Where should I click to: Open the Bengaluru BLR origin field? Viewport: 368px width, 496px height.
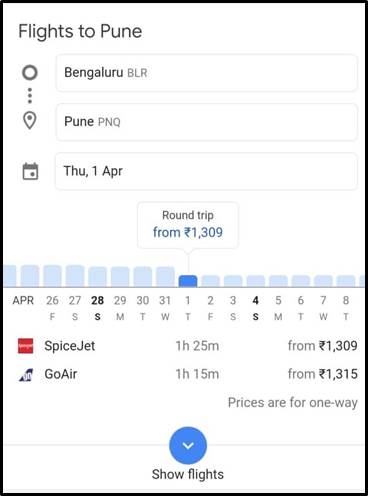[x=207, y=73]
